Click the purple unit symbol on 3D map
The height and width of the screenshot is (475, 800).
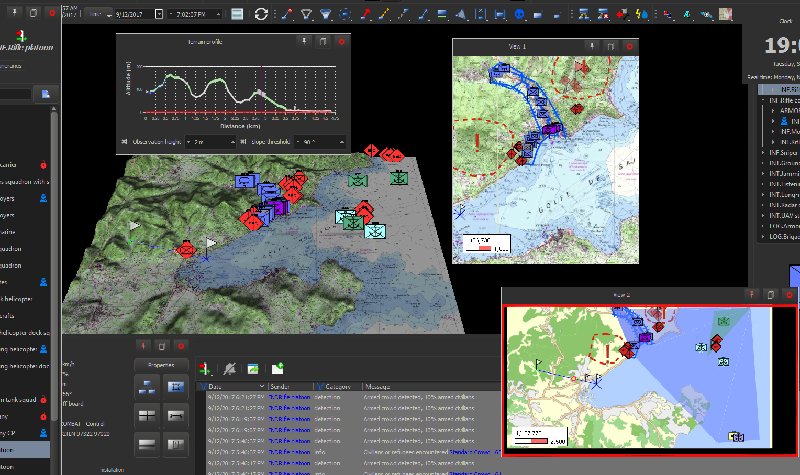coord(278,206)
